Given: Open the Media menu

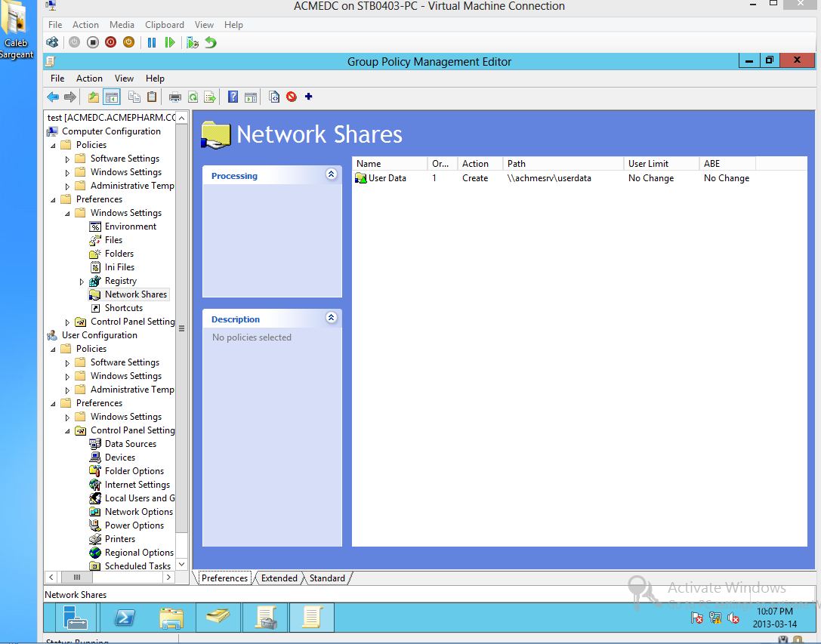Looking at the screenshot, I should click(x=122, y=25).
